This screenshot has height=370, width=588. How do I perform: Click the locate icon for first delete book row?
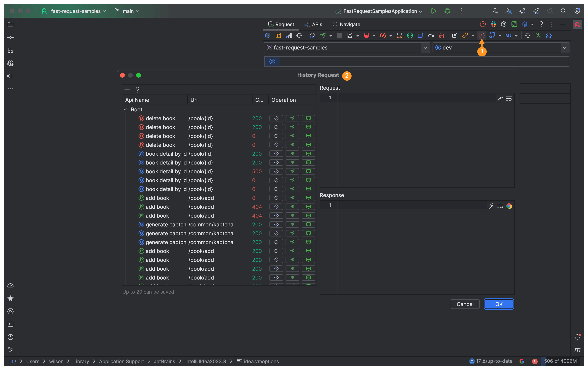click(276, 118)
